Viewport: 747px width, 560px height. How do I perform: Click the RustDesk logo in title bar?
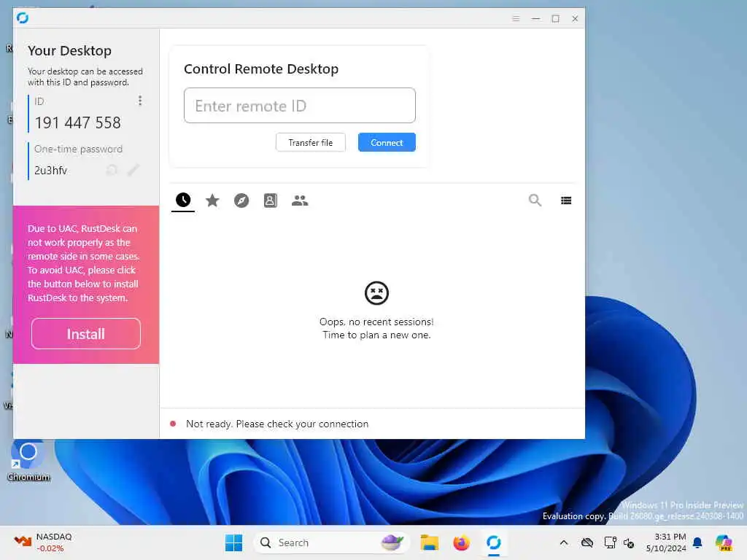tap(23, 18)
